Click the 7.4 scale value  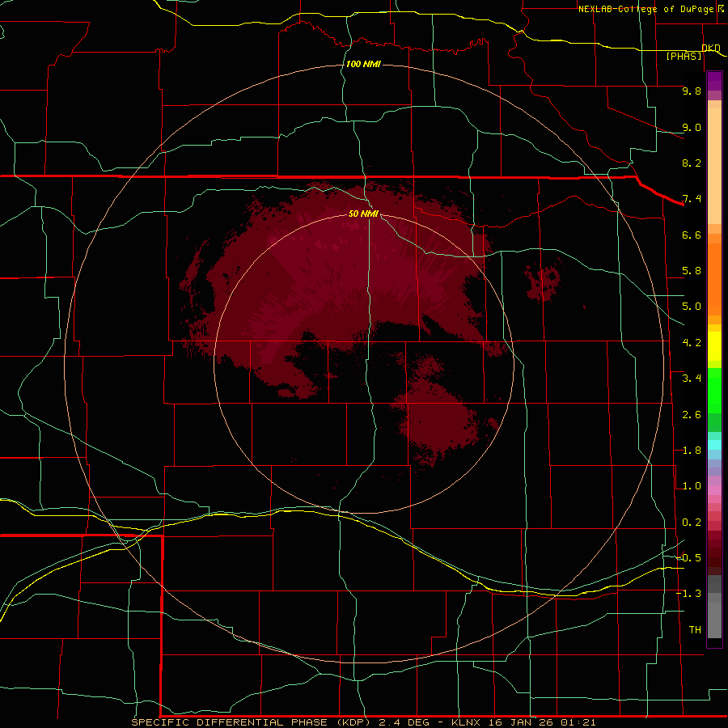[x=692, y=199]
